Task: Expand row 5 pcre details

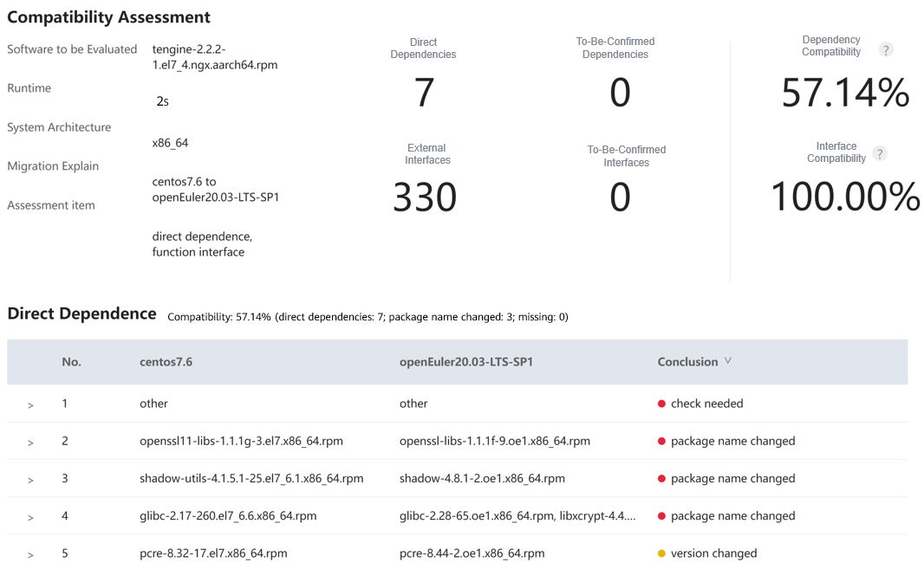Action: click(30, 554)
